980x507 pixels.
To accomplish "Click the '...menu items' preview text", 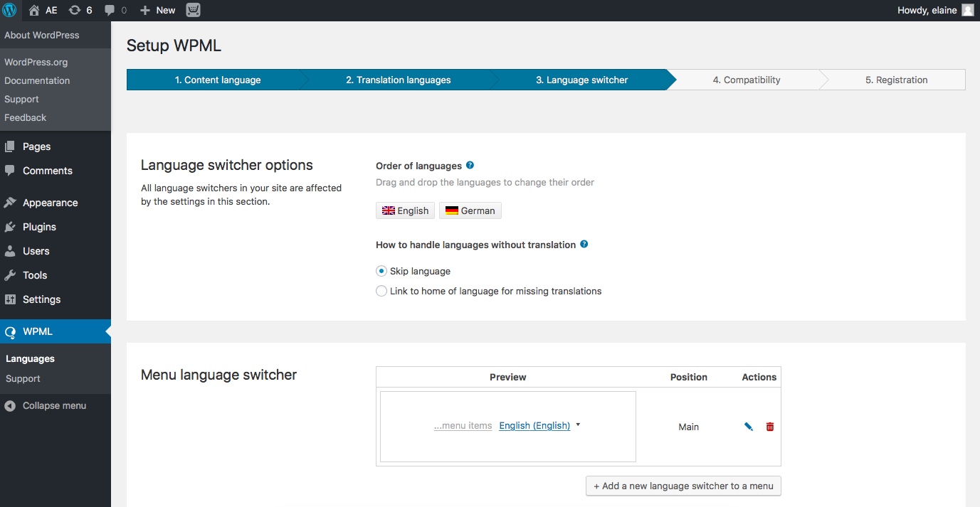I will tap(463, 425).
